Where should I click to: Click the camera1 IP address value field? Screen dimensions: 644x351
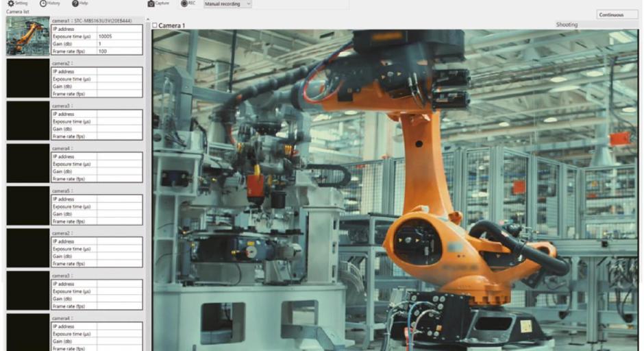click(x=119, y=28)
